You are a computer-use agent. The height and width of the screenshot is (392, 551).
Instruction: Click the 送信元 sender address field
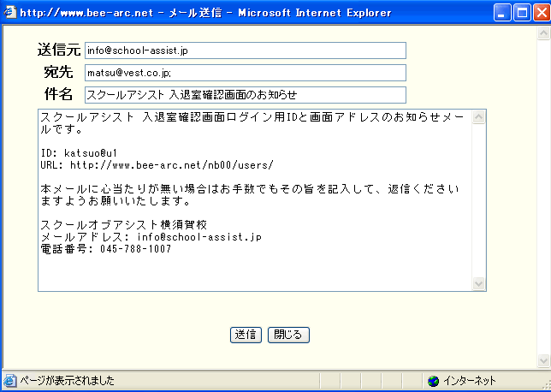246,50
